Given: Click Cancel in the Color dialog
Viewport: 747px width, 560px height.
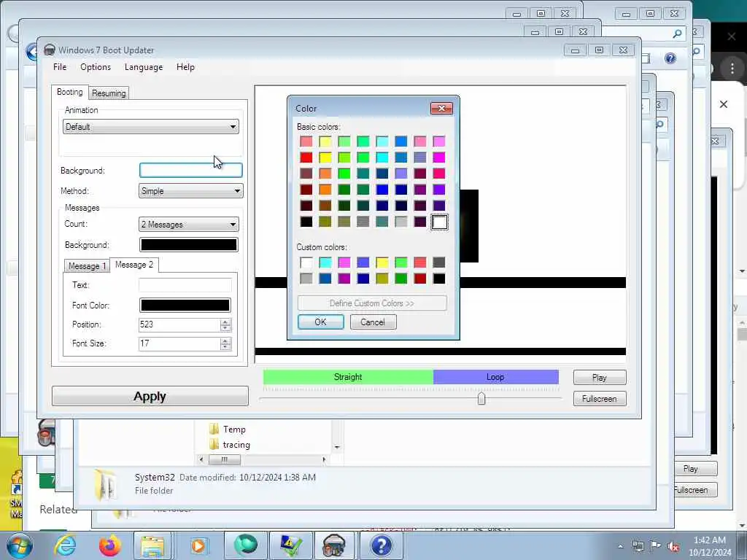Looking at the screenshot, I should point(373,322).
